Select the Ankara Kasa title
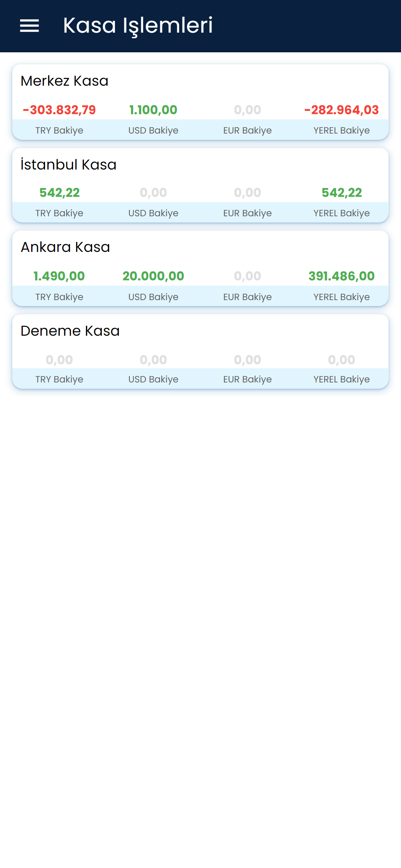Image resolution: width=401 pixels, height=868 pixels. (x=65, y=247)
